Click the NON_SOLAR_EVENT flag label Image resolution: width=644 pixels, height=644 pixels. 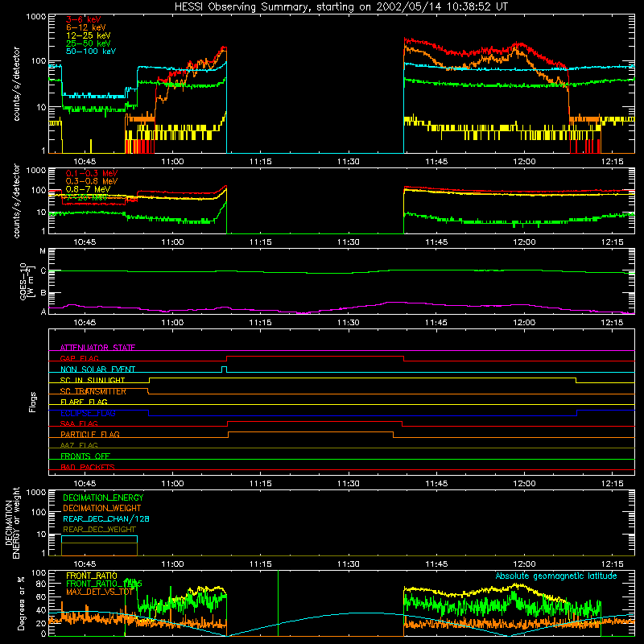tap(97, 369)
